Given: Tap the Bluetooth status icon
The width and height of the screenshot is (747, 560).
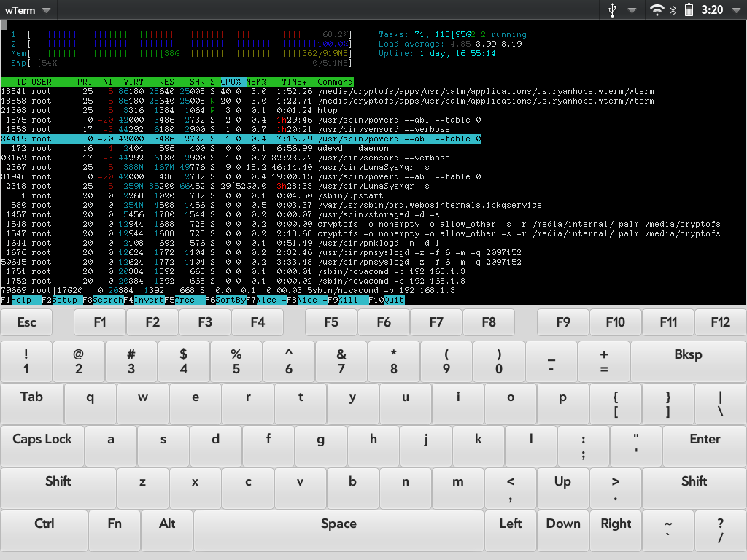Looking at the screenshot, I should [673, 9].
